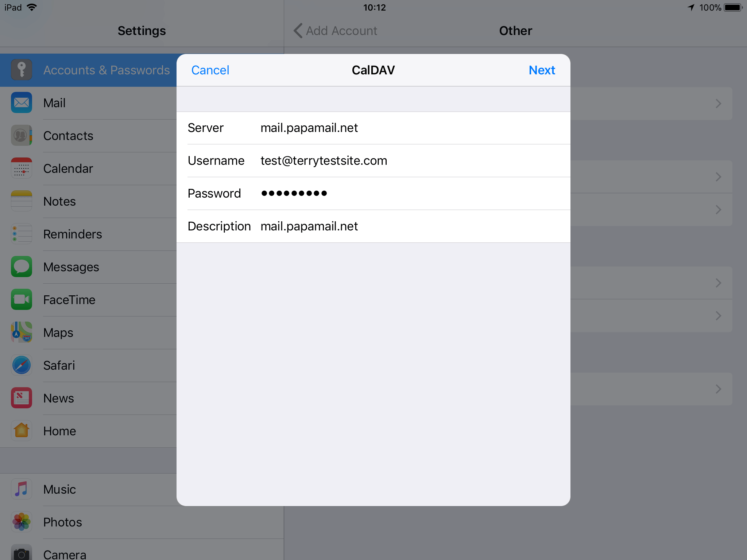
Task: Open the Mail envelope icon
Action: coord(22,102)
